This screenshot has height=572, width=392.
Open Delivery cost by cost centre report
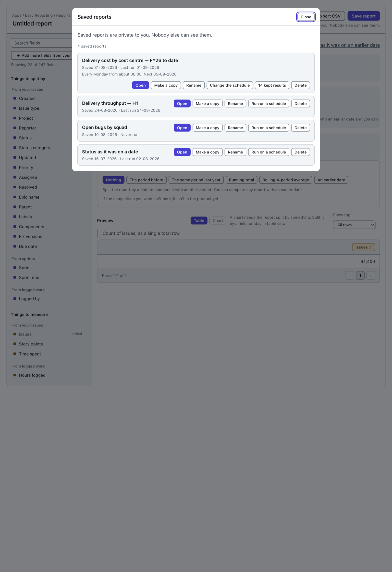pyautogui.click(x=140, y=85)
